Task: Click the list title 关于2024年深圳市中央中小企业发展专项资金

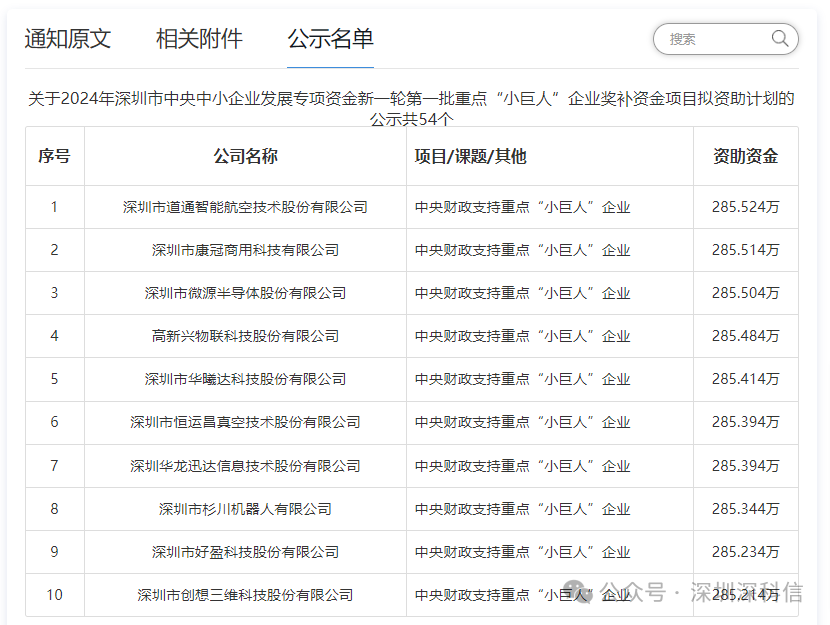Action: 411,108
